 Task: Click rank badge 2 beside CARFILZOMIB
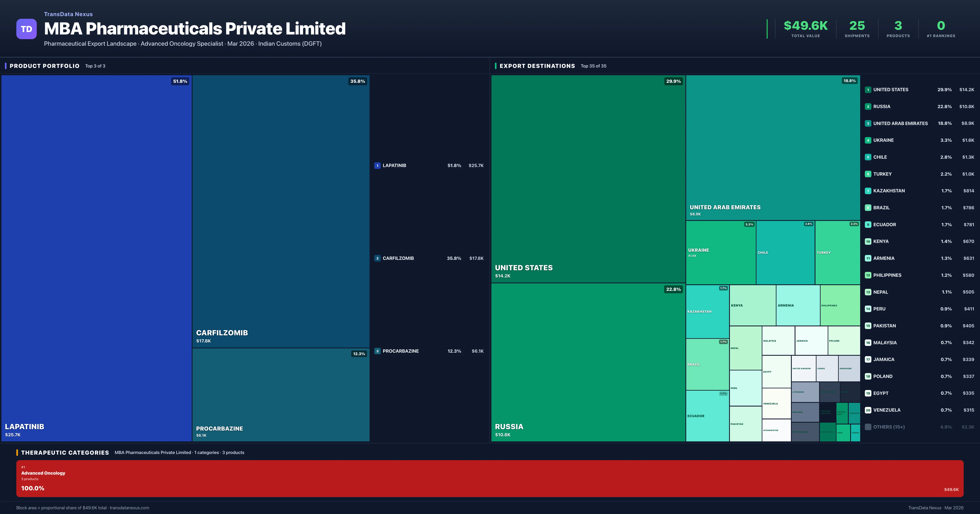point(377,258)
